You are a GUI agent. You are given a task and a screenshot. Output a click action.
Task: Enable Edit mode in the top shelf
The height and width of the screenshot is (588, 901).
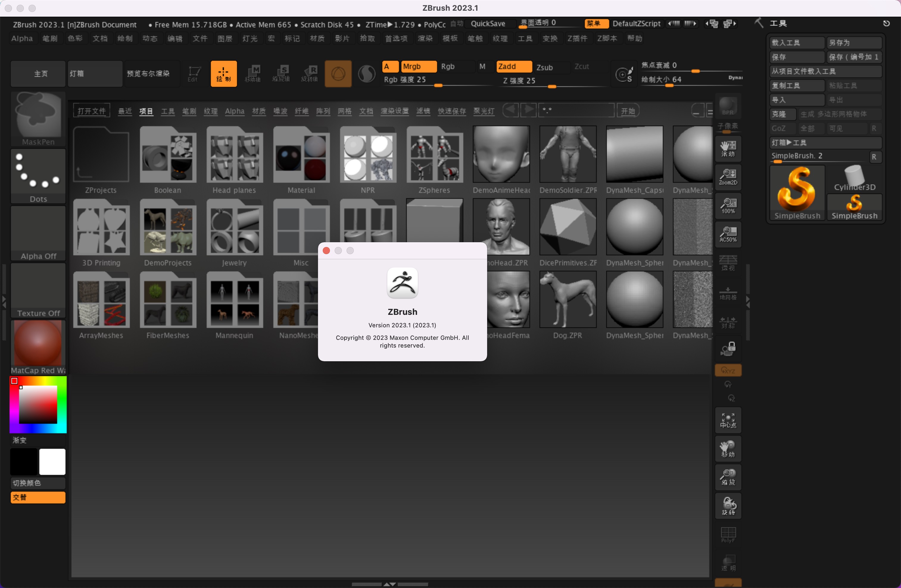pyautogui.click(x=194, y=73)
